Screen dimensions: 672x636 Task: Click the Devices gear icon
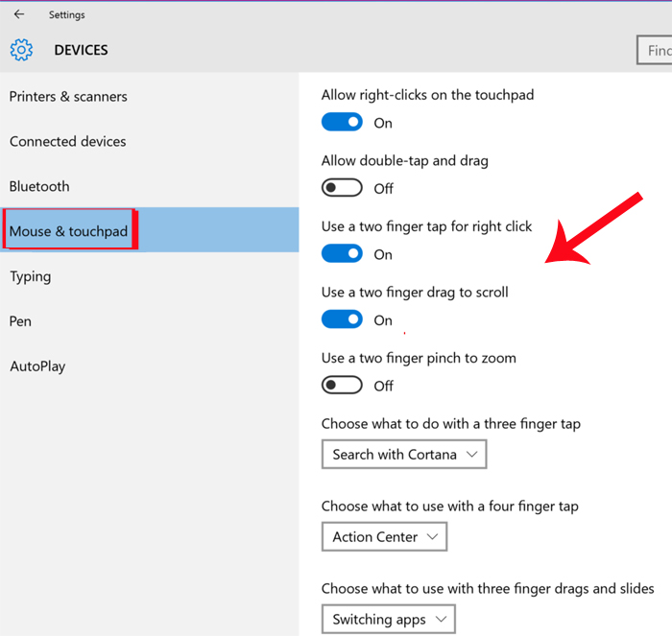tap(21, 50)
